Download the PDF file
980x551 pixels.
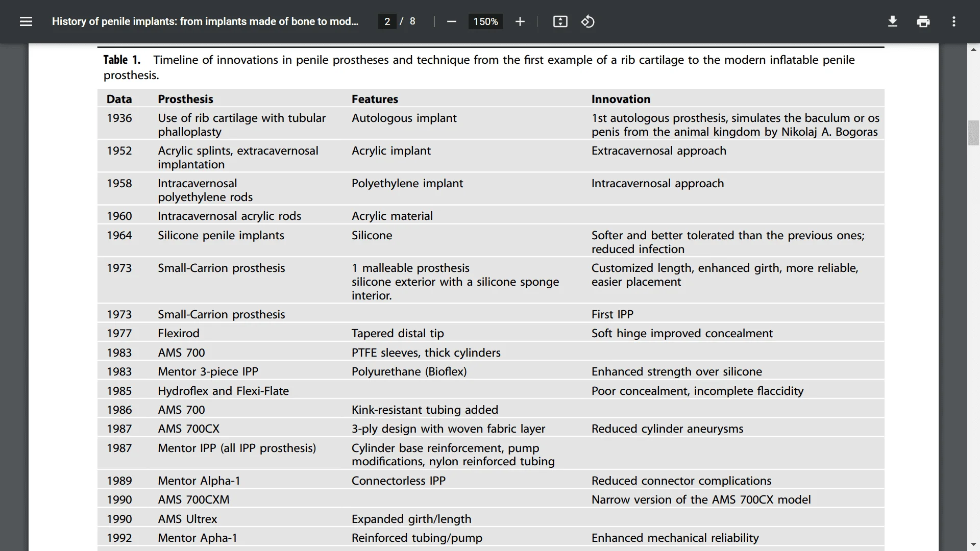click(892, 21)
